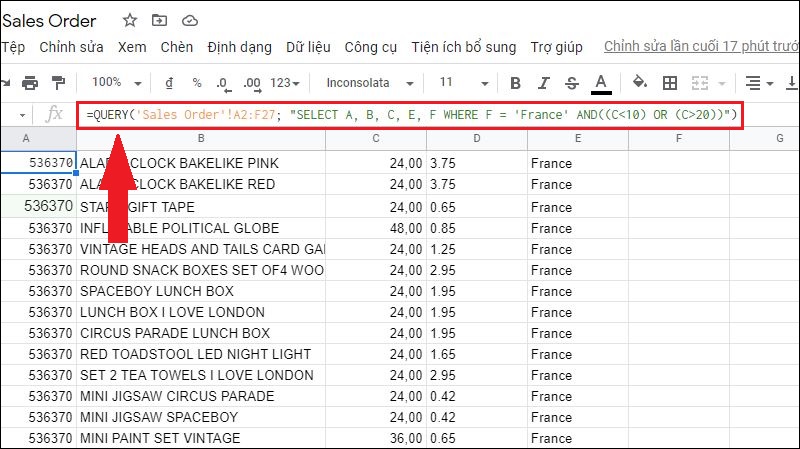800x449 pixels.
Task: Select cell SET 2 TEA TOWELS I LOVE LONDON
Action: [201, 375]
